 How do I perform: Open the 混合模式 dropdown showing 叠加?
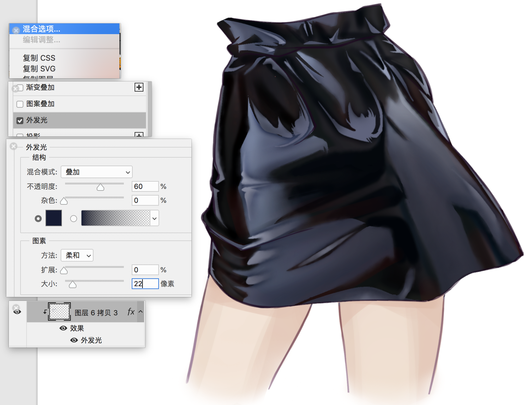97,172
